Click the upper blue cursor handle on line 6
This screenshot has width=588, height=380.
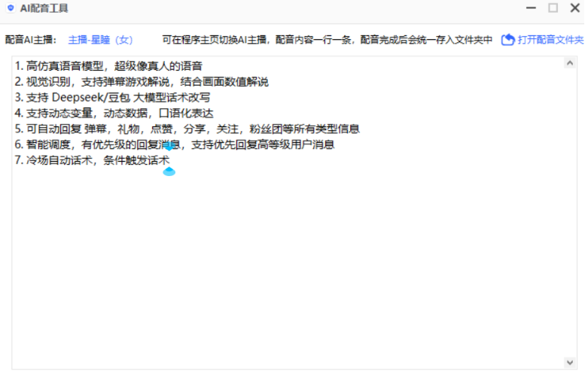[169, 147]
